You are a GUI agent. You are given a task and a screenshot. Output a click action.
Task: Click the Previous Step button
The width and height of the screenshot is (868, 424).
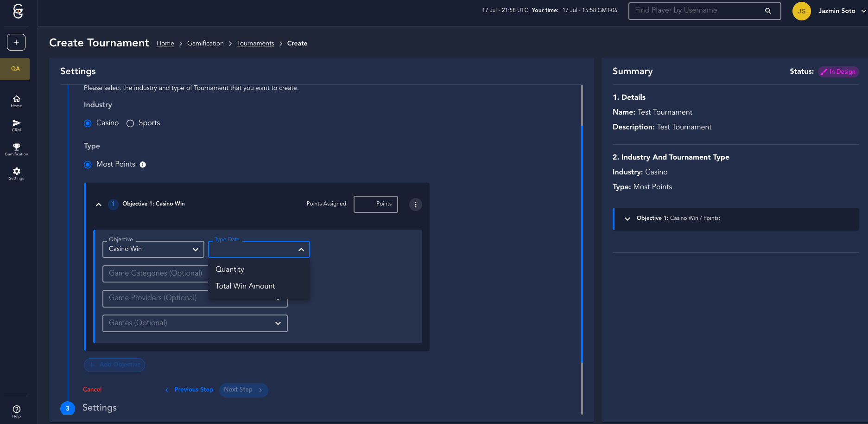click(x=190, y=390)
